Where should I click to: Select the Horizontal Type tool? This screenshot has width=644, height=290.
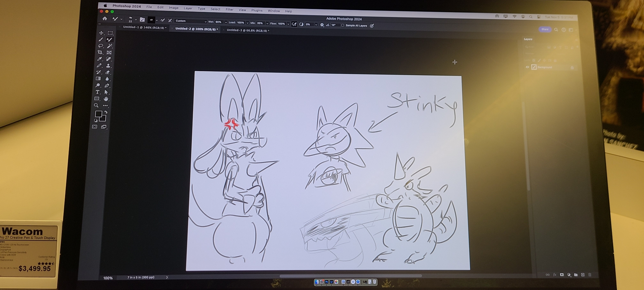(98, 92)
